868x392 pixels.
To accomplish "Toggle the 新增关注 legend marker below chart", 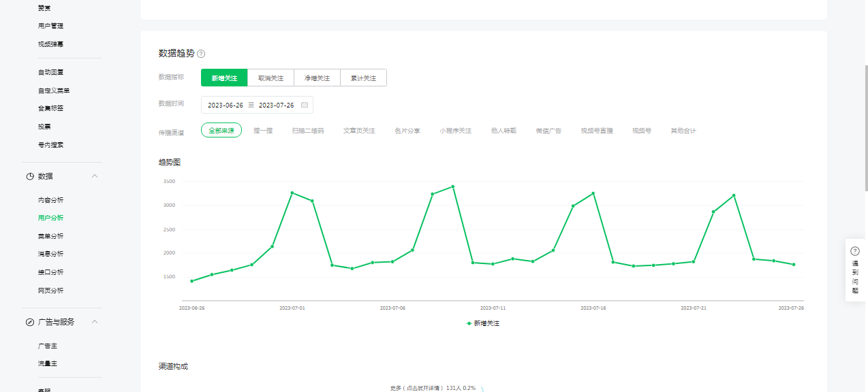I will [x=469, y=323].
